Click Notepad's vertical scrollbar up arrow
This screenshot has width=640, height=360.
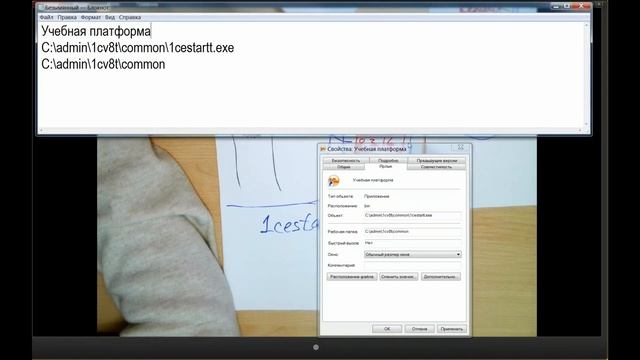tap(587, 25)
